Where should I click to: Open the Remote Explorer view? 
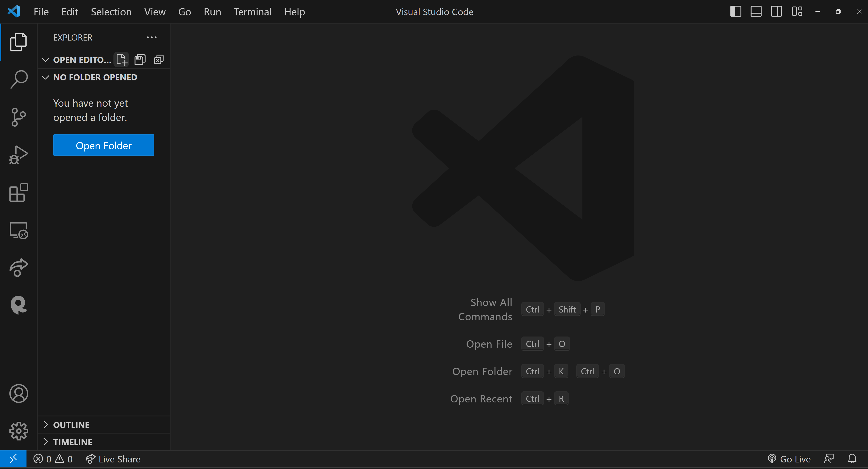click(19, 231)
